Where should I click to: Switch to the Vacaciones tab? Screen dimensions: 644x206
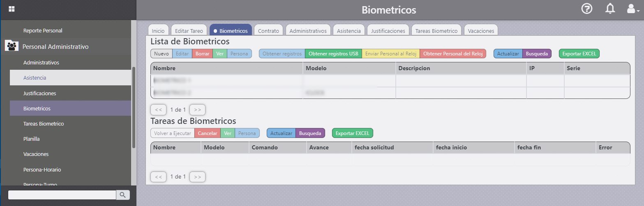481,31
